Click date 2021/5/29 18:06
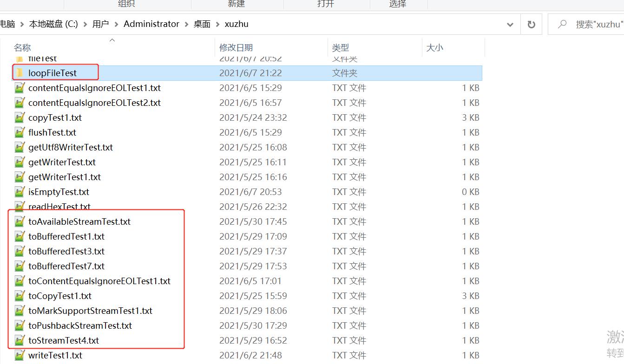This screenshot has width=624, height=364. (x=253, y=311)
